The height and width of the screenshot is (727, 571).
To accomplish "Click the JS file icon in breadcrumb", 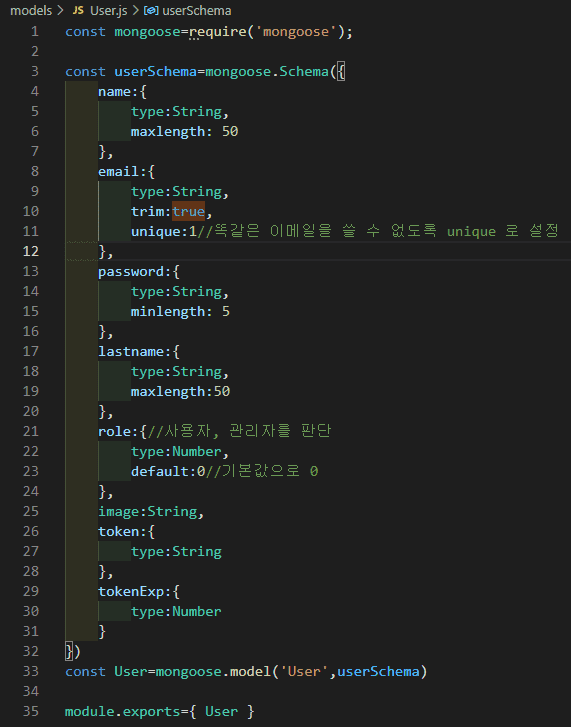I will click(x=78, y=10).
